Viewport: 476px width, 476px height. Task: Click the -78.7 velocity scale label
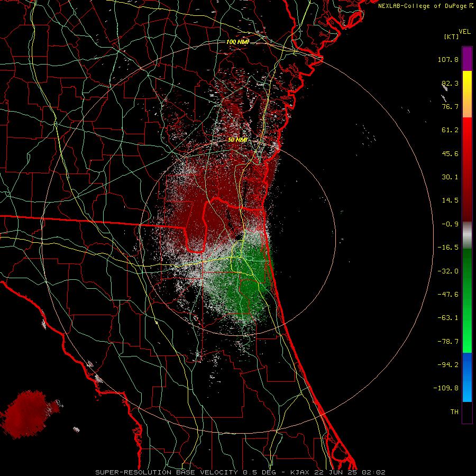[448, 342]
